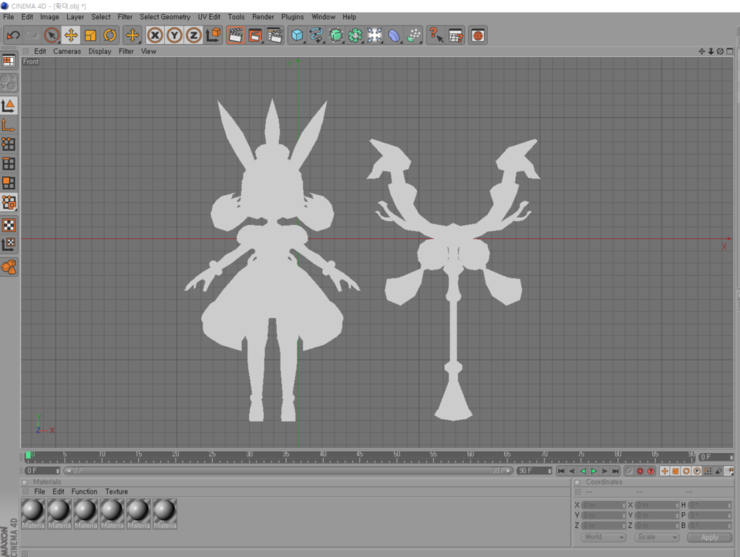740x557 pixels.
Task: Select the Texture Axis mode icon
Action: [8, 244]
